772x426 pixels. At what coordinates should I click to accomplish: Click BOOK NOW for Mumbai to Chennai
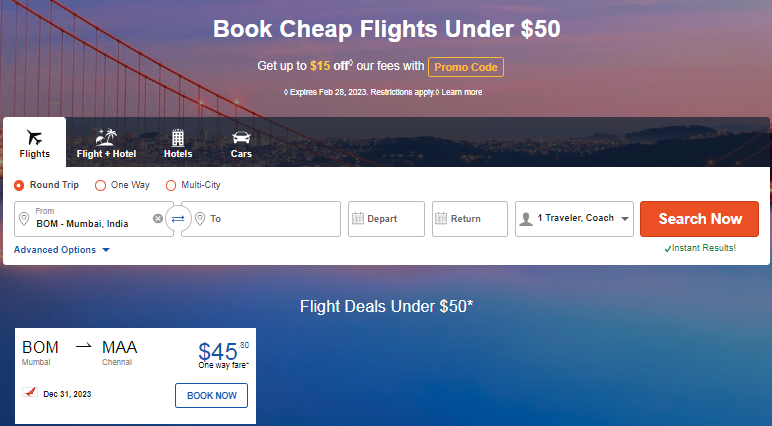point(211,395)
